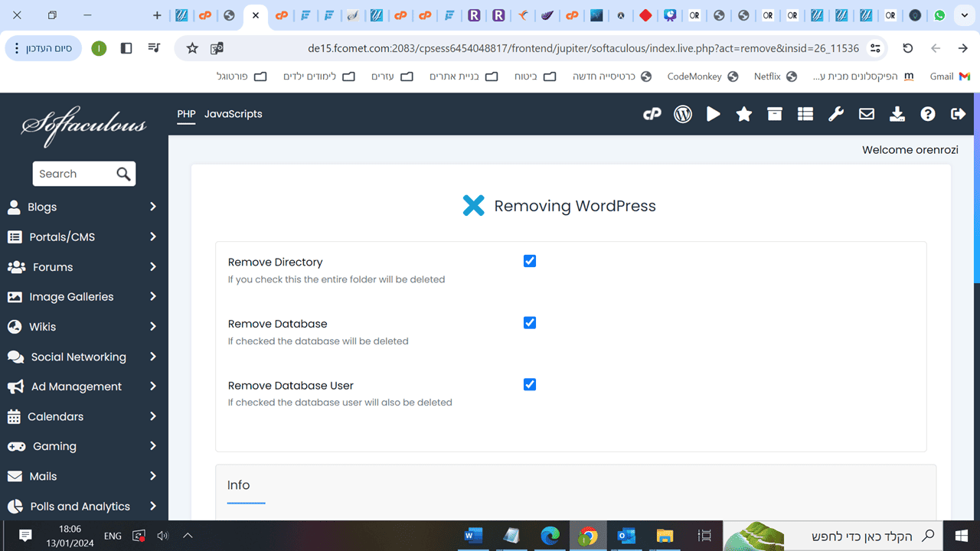
Task: Open a new Chrome tab
Action: (x=157, y=15)
